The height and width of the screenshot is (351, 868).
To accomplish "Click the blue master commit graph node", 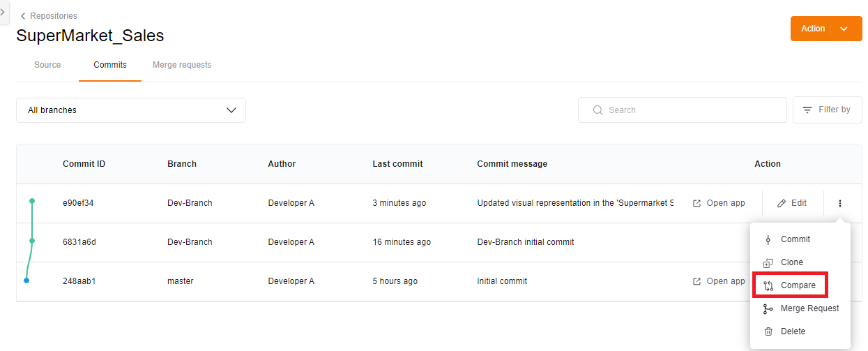I will tap(26, 281).
